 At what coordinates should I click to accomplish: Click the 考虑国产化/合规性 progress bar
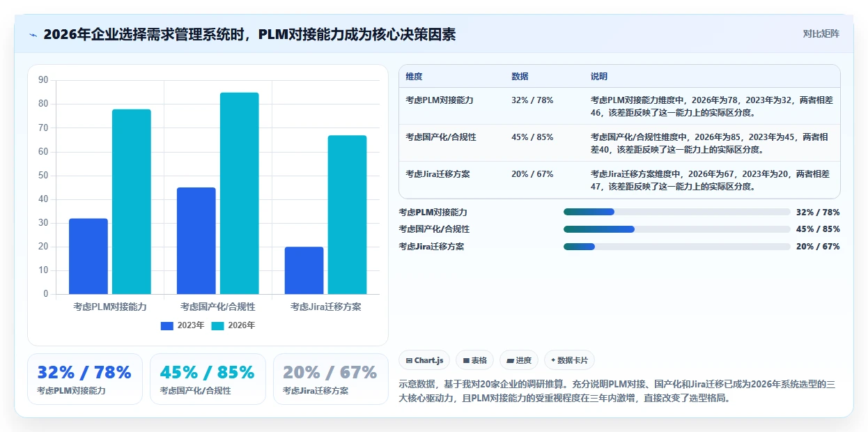(677, 229)
